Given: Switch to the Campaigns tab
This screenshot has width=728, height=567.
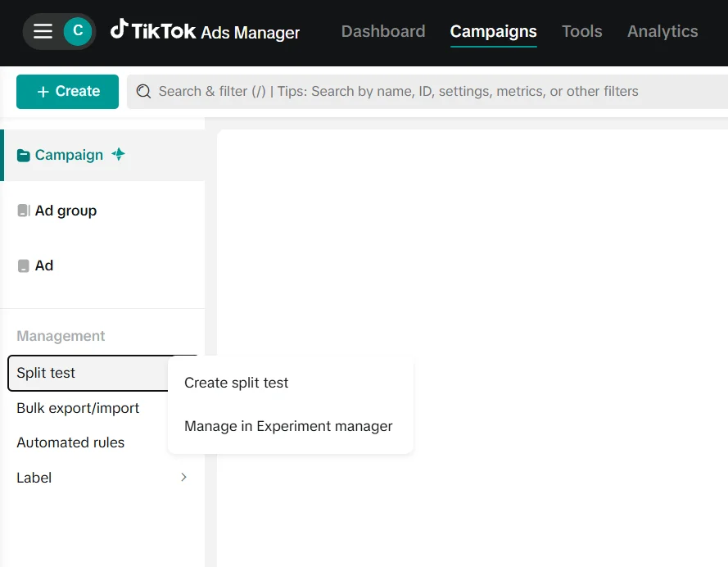Looking at the screenshot, I should click(493, 32).
